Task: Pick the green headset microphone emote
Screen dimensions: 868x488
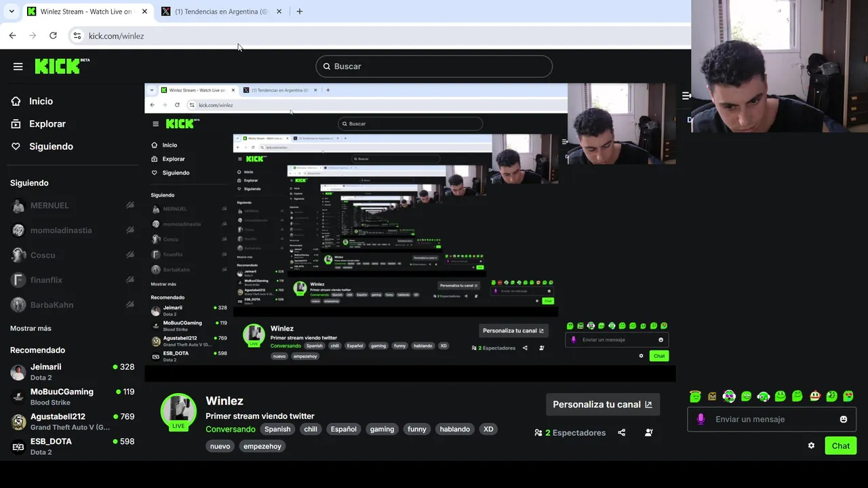Action: pyautogui.click(x=764, y=396)
